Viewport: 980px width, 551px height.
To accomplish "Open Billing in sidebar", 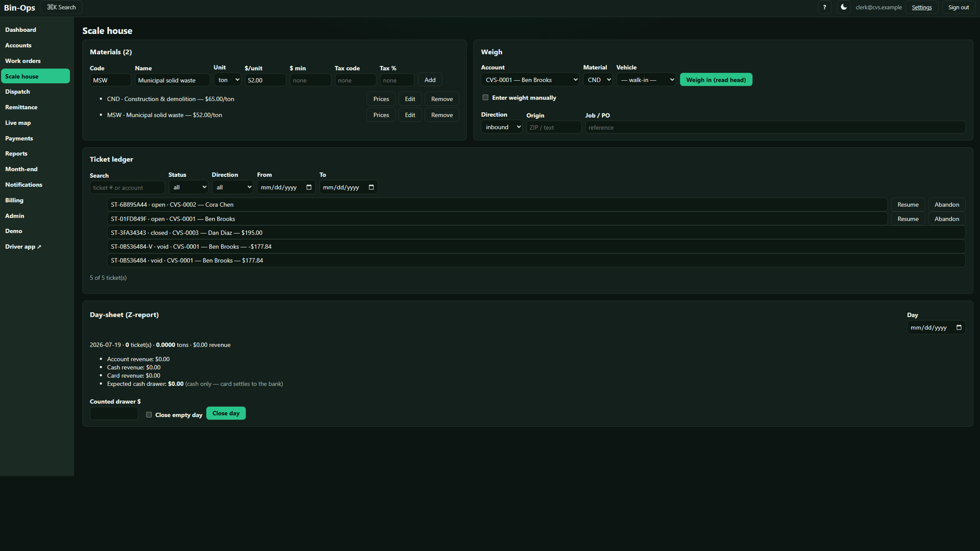I will click(36, 200).
